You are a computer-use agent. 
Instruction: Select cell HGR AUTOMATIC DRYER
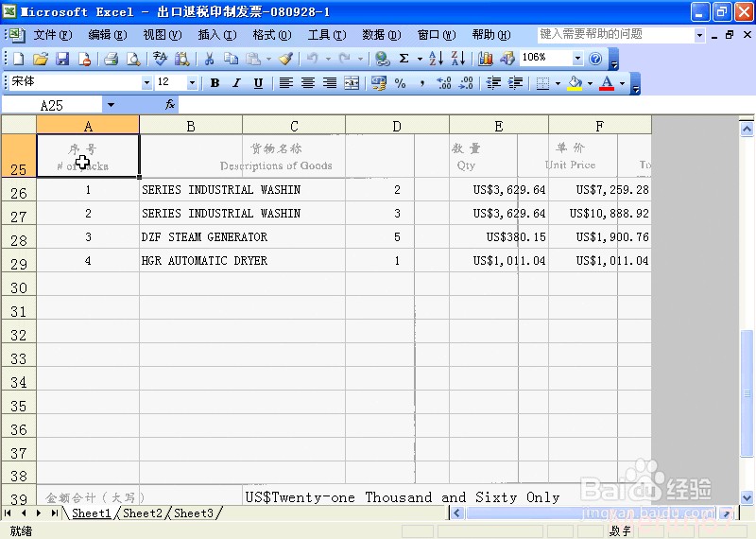243,261
